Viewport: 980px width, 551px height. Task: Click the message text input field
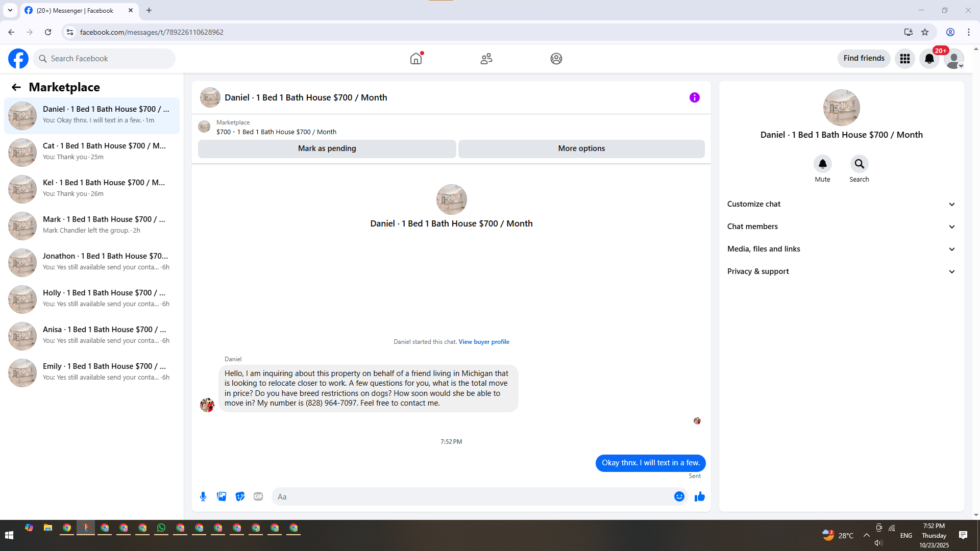(472, 496)
